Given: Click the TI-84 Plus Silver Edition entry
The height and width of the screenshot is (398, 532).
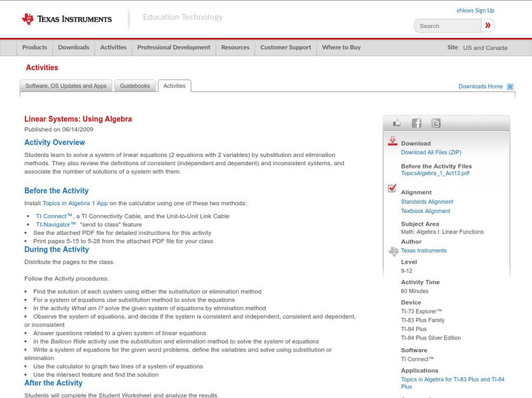Looking at the screenshot, I should click(431, 338).
